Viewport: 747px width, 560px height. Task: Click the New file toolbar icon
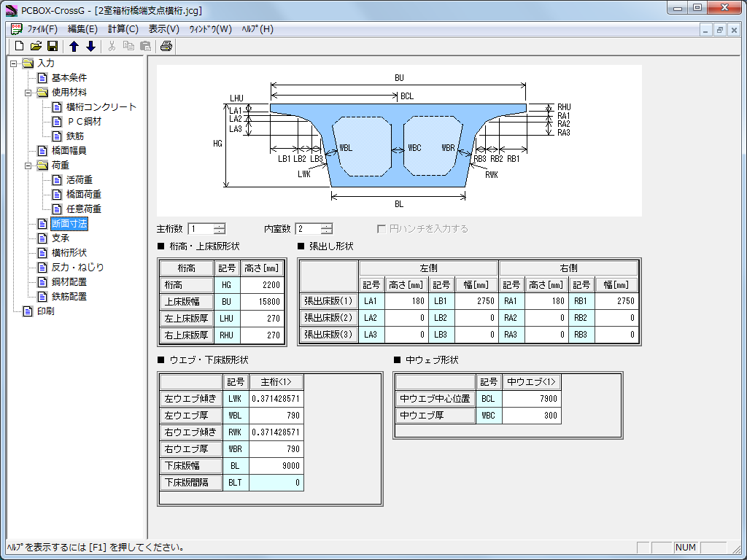20,46
